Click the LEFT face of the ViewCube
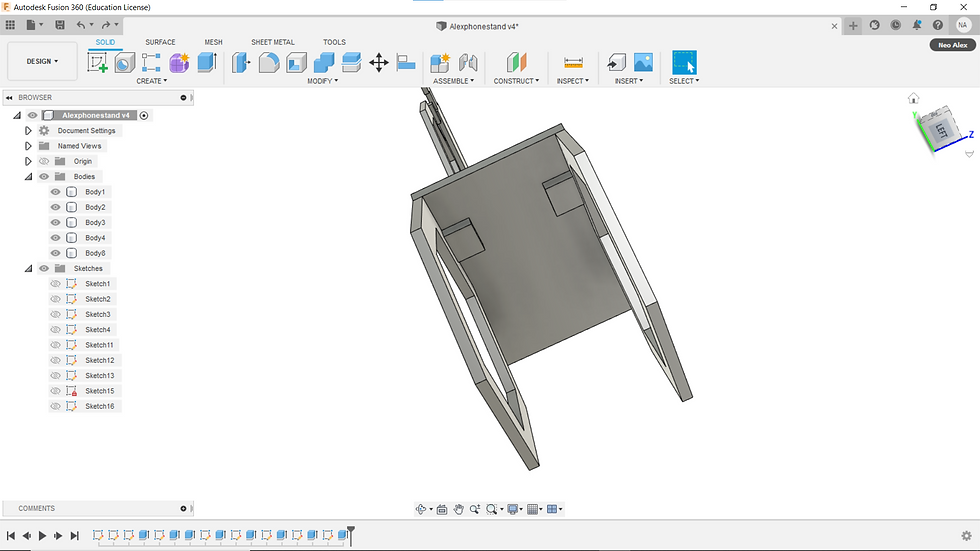The width and height of the screenshot is (980, 551). 941,130
